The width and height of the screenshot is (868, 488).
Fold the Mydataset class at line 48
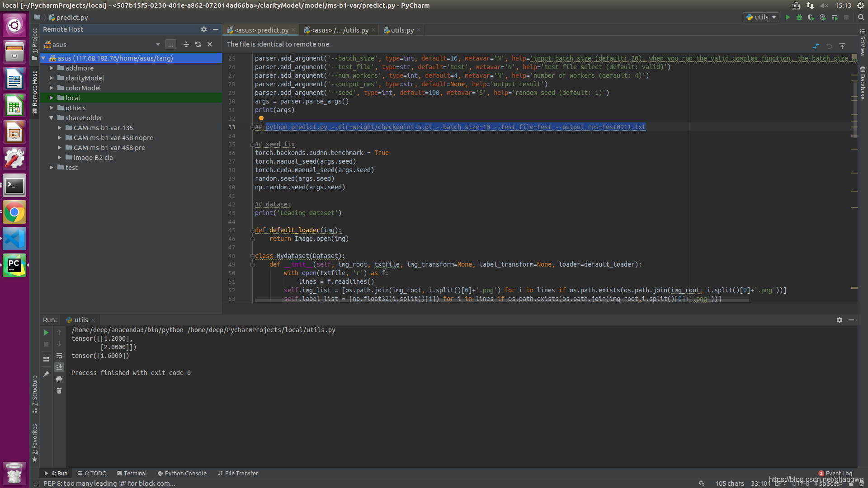(252, 256)
